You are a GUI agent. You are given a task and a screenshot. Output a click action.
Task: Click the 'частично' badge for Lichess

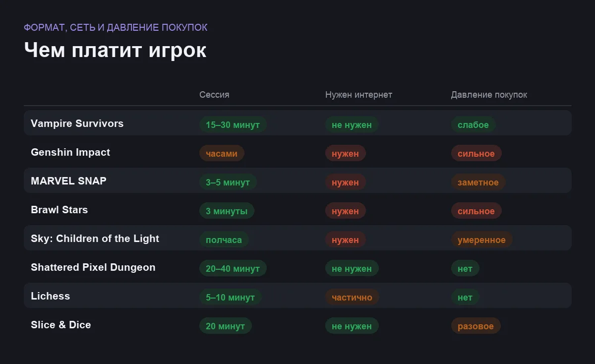click(352, 297)
